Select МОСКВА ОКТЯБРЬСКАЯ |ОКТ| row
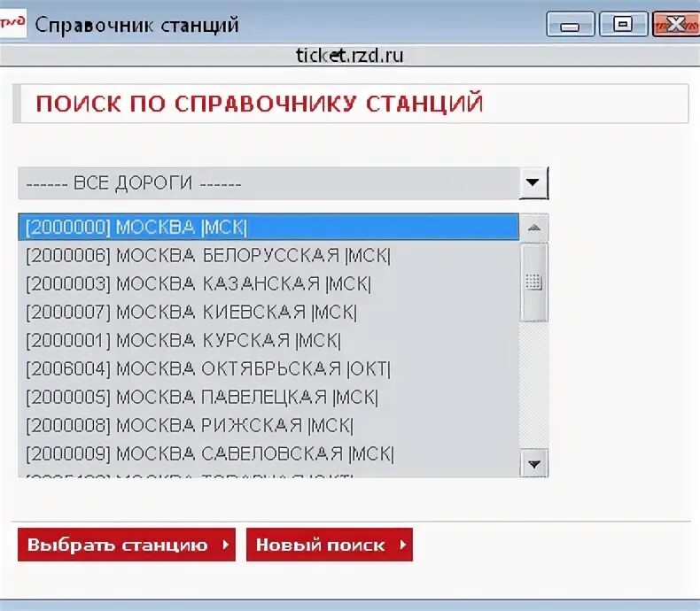The image size is (700, 611). point(268,369)
